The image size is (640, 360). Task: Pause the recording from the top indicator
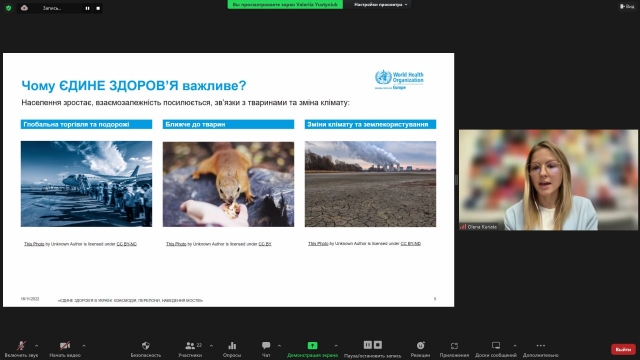(x=87, y=8)
